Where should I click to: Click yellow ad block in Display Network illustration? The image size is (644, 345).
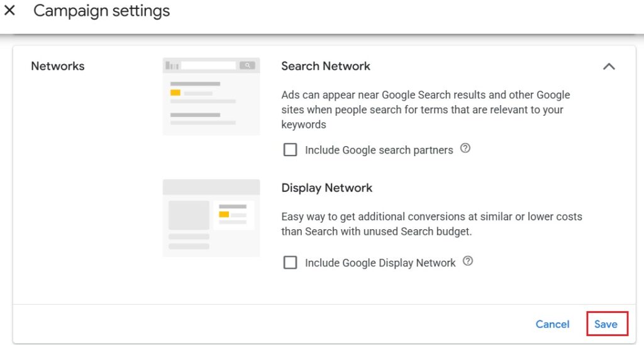(224, 214)
